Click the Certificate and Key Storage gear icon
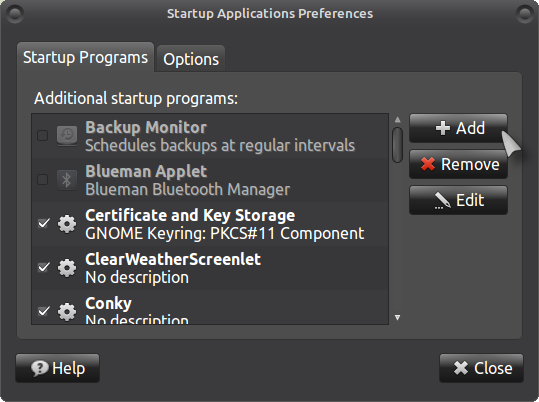 pyautogui.click(x=67, y=224)
